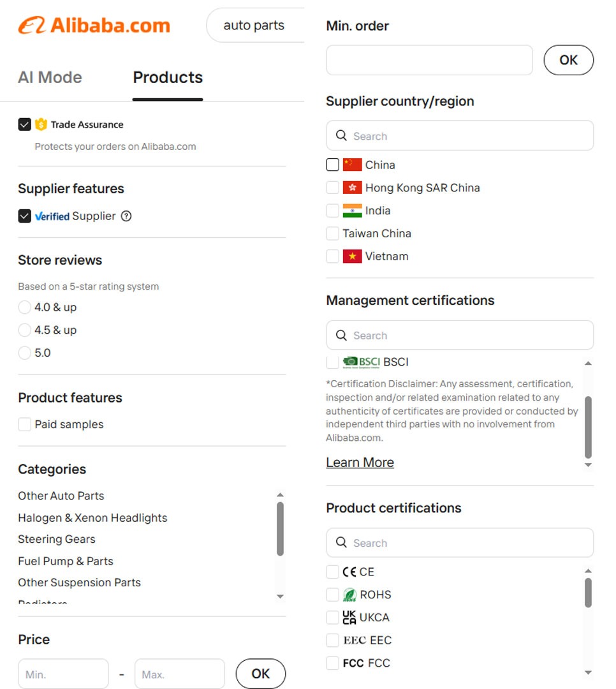Open the Other Auto Parts category
The image size is (616, 689).
[61, 496]
